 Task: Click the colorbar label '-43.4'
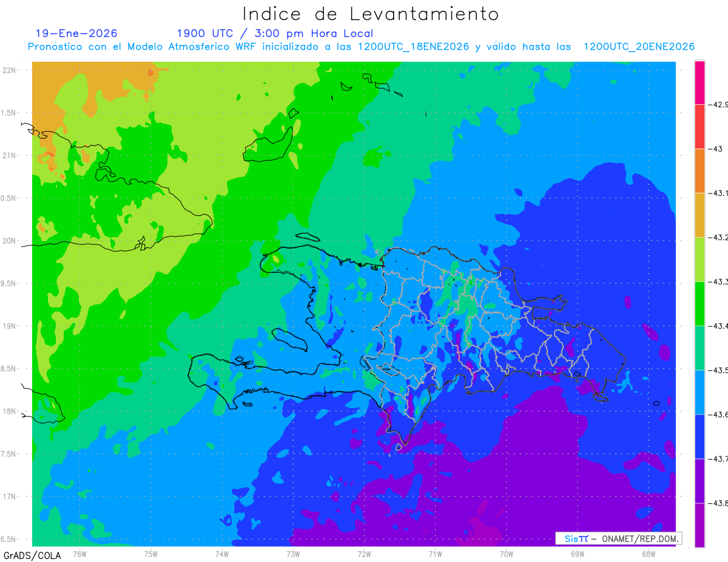coord(718,326)
